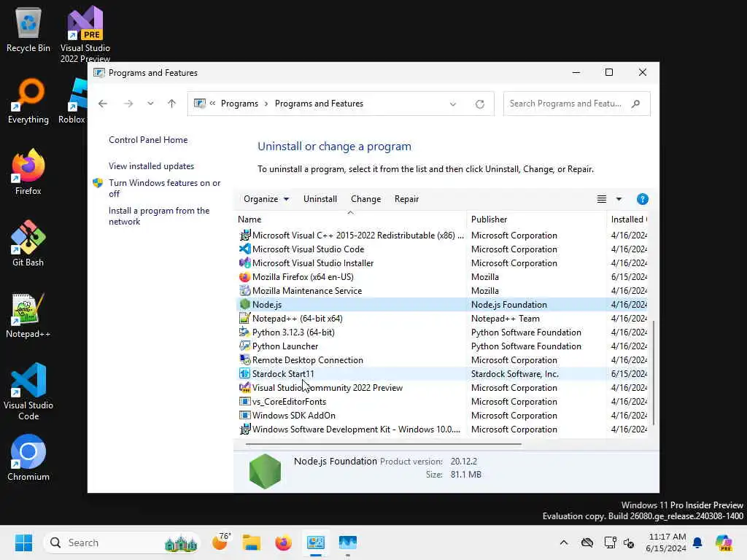This screenshot has width=747, height=560.
Task: Open the Control Panel Home link
Action: coord(148,140)
